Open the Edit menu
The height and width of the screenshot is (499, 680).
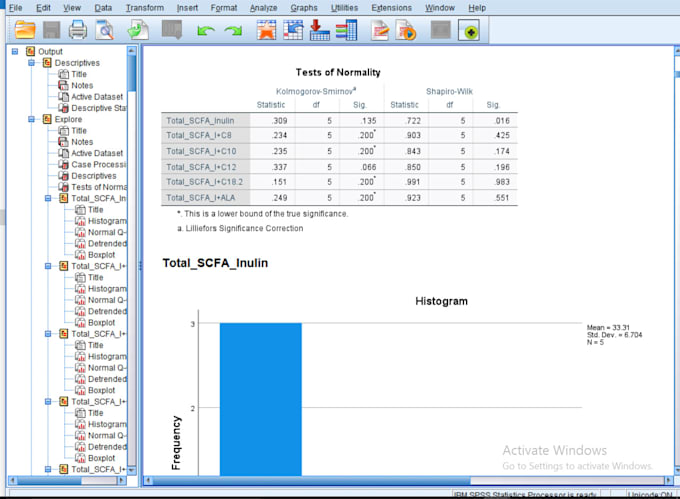coord(43,8)
